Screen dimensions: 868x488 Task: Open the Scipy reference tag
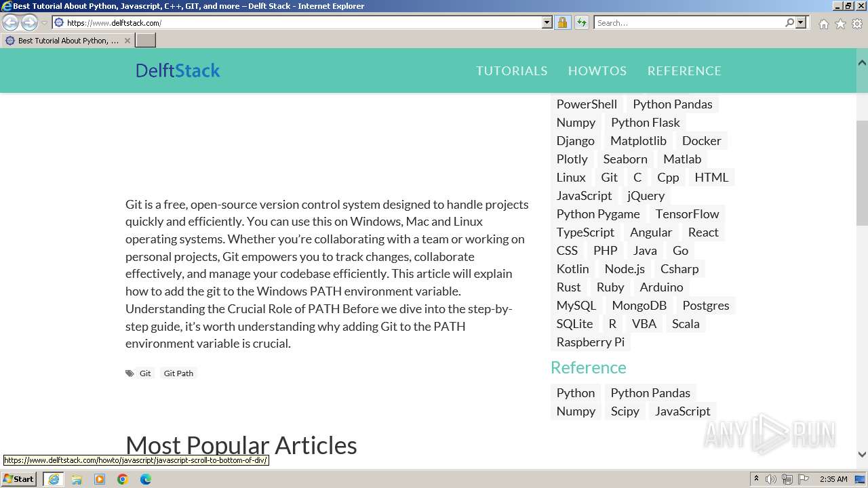tap(625, 411)
